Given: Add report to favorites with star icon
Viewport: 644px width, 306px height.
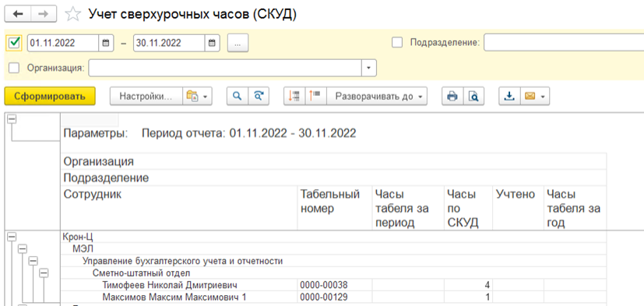Looking at the screenshot, I should pos(73,14).
